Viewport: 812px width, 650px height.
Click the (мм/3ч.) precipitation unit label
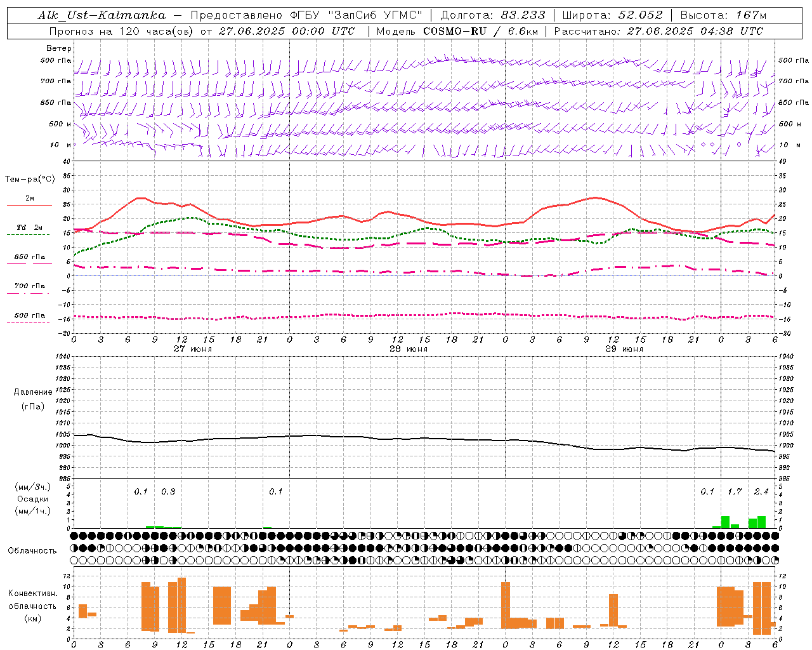[x=33, y=487]
